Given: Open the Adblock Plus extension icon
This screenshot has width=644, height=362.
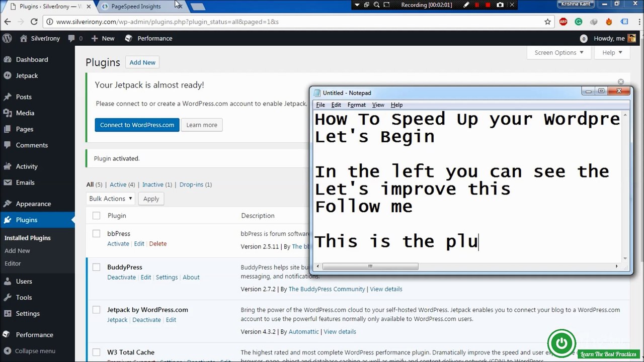Looking at the screenshot, I should [563, 22].
